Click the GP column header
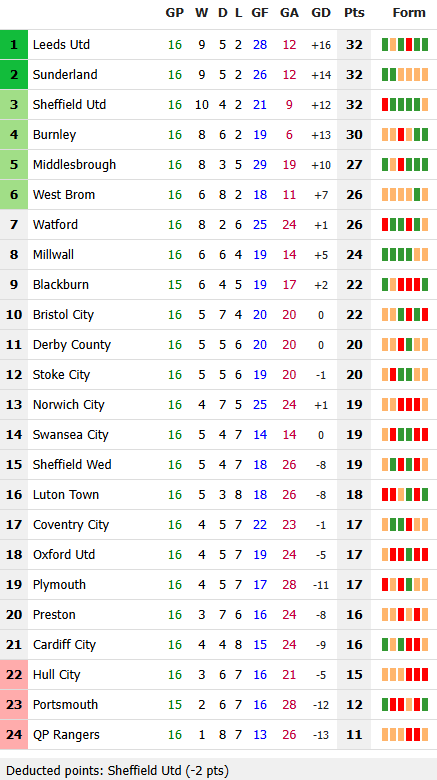The image size is (437, 780). [x=174, y=13]
